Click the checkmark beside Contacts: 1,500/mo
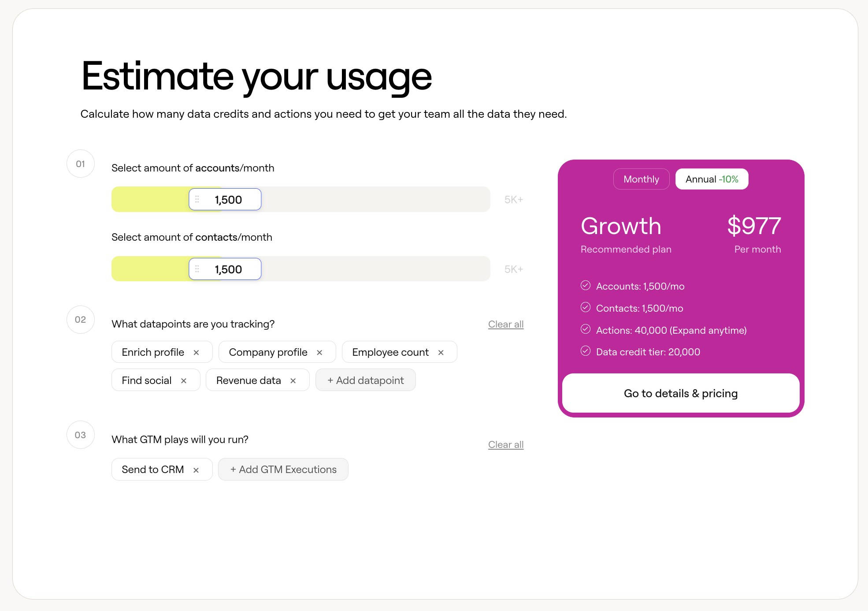Image resolution: width=868 pixels, height=611 pixels. (x=586, y=308)
